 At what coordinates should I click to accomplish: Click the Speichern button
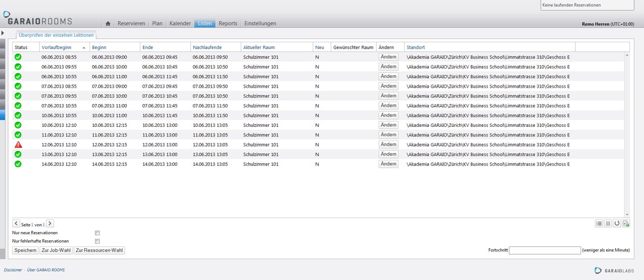pos(25,250)
